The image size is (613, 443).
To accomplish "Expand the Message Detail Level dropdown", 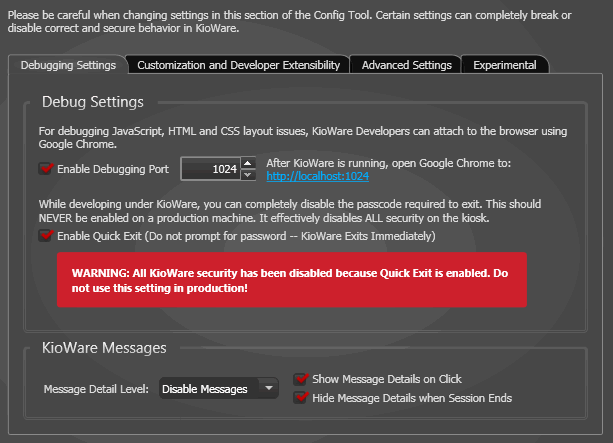I will coord(219,389).
